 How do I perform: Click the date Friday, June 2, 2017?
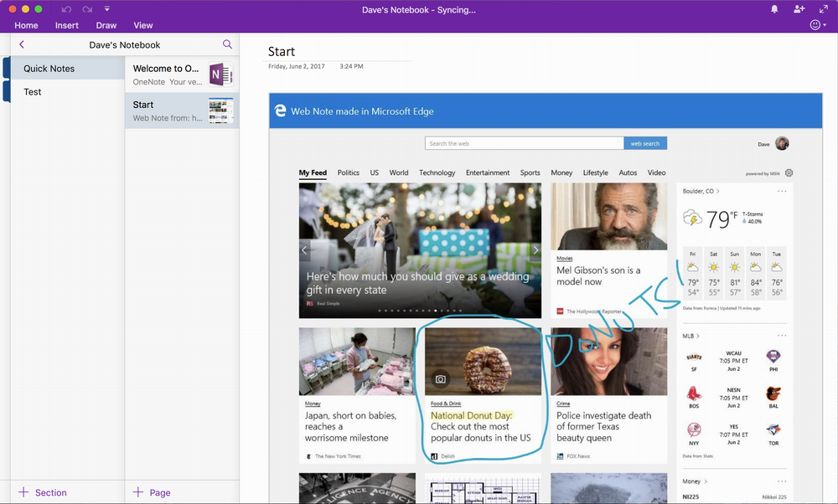pyautogui.click(x=297, y=67)
